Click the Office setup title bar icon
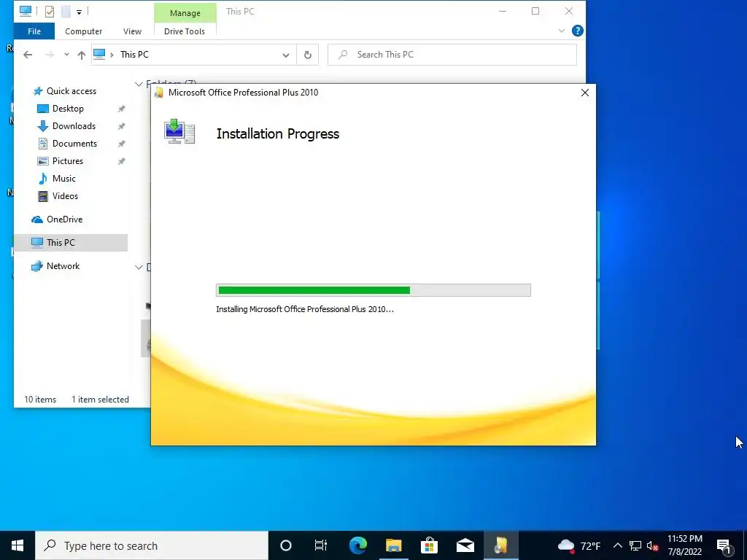Viewport: 747px width, 560px height. [x=160, y=93]
